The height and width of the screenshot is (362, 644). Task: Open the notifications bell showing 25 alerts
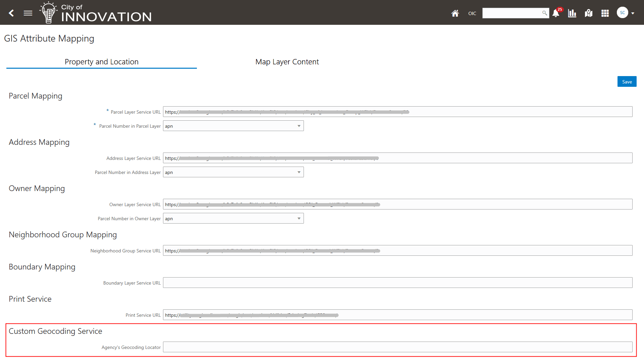pos(556,14)
